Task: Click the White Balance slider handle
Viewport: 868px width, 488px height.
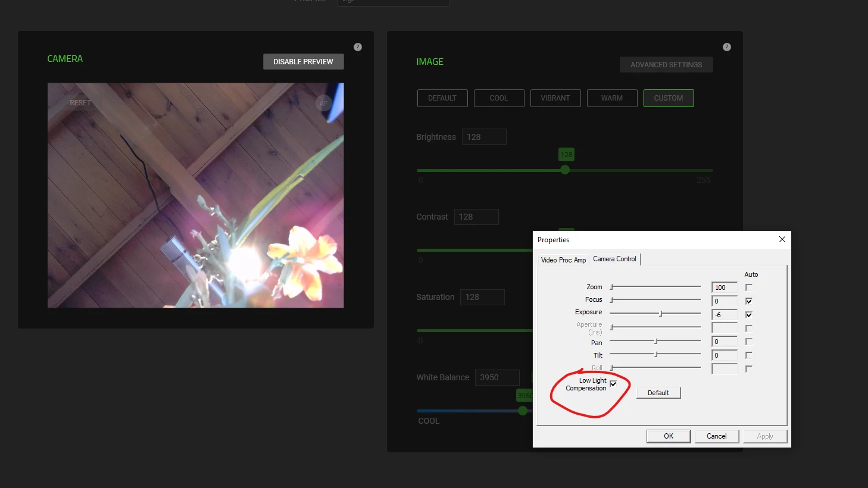Action: point(523,411)
